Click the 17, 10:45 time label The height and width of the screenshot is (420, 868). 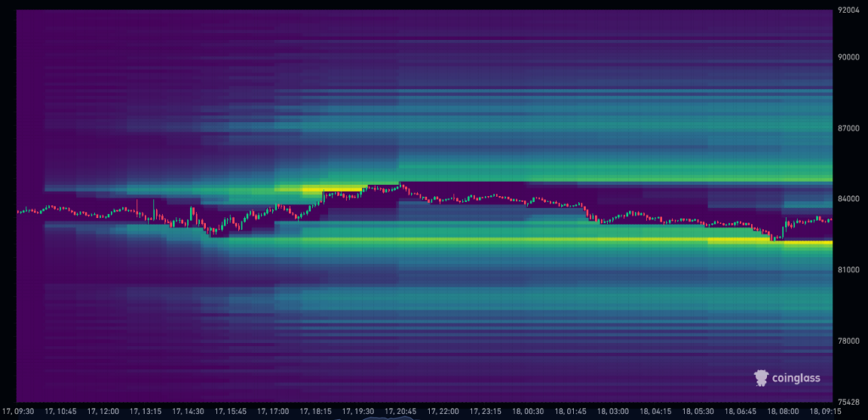point(61,412)
